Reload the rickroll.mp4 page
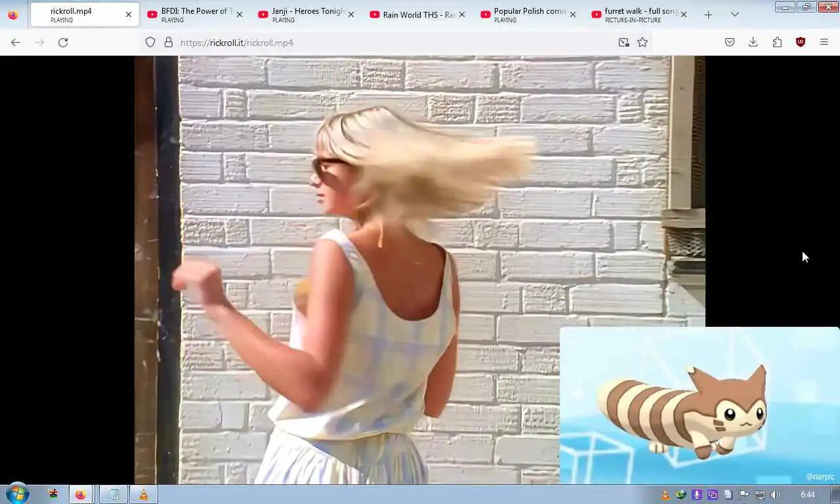 click(63, 43)
